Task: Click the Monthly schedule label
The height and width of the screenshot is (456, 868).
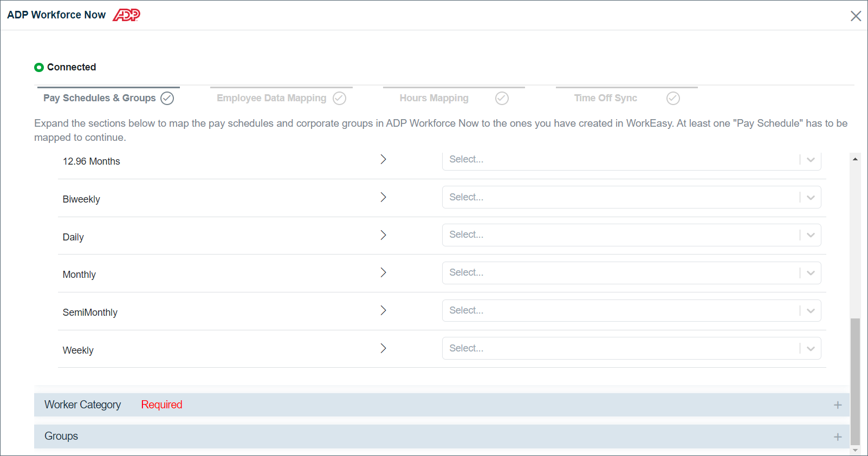Action: pos(79,275)
